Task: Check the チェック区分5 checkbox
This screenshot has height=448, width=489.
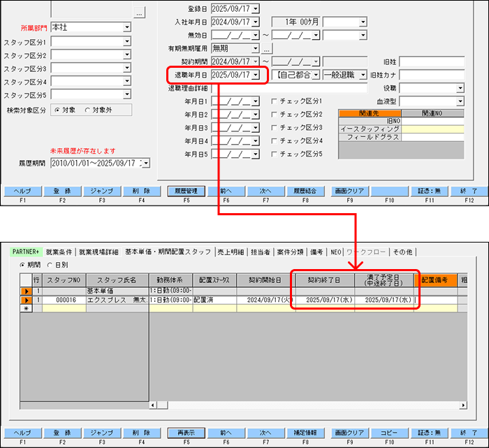Action: coord(274,154)
